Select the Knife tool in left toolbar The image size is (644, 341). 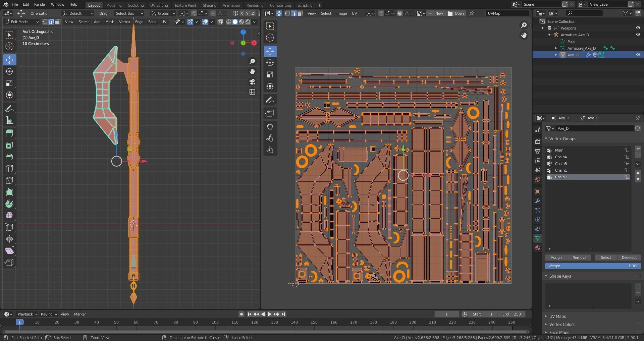coord(9,180)
